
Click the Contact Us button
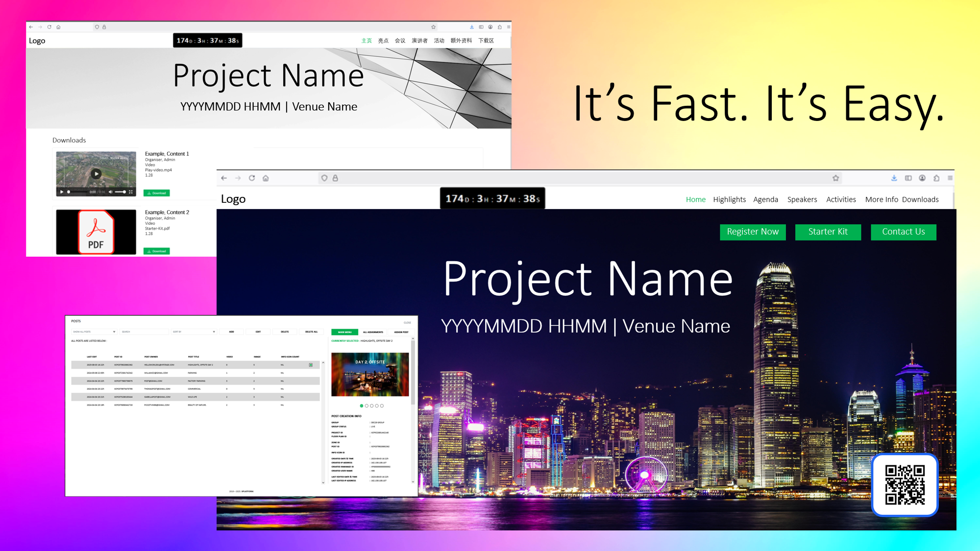[904, 232]
